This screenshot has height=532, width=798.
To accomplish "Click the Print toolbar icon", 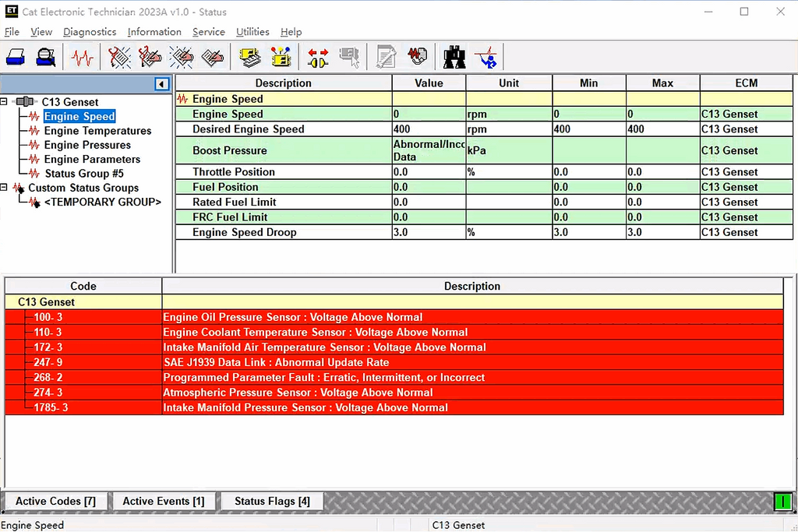I will [16, 57].
